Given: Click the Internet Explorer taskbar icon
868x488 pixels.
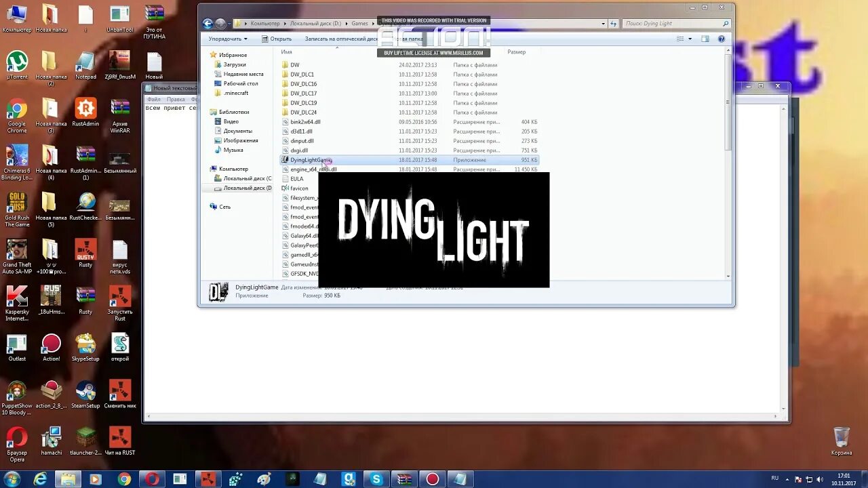Looking at the screenshot, I should click(x=41, y=479).
